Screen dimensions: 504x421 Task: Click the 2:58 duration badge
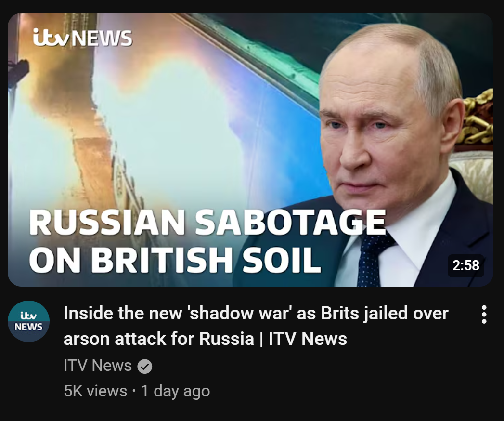[466, 265]
